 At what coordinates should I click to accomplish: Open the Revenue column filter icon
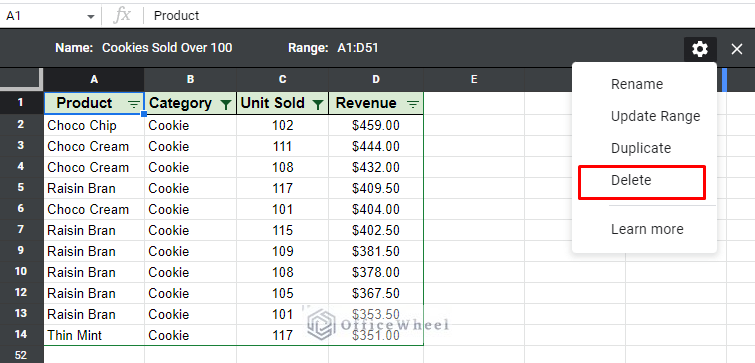tap(413, 104)
